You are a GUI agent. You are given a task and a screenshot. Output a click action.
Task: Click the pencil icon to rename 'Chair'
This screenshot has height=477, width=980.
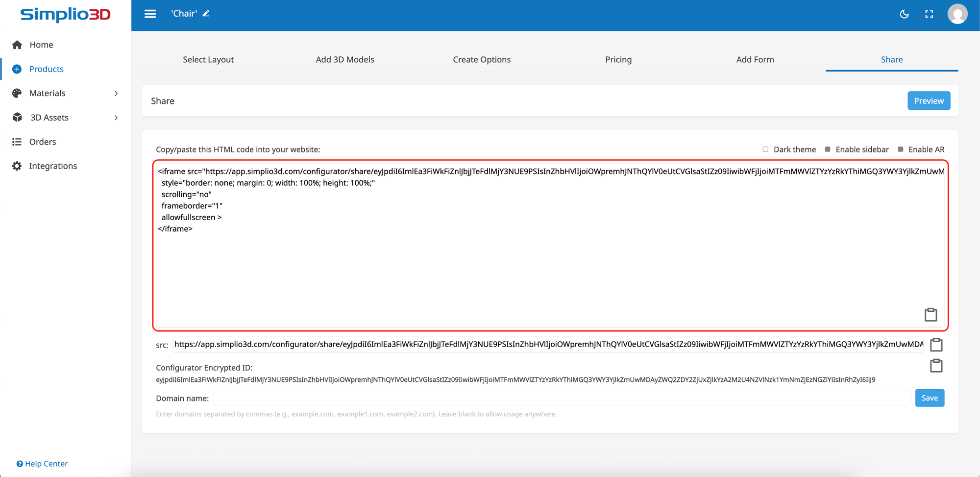(206, 14)
